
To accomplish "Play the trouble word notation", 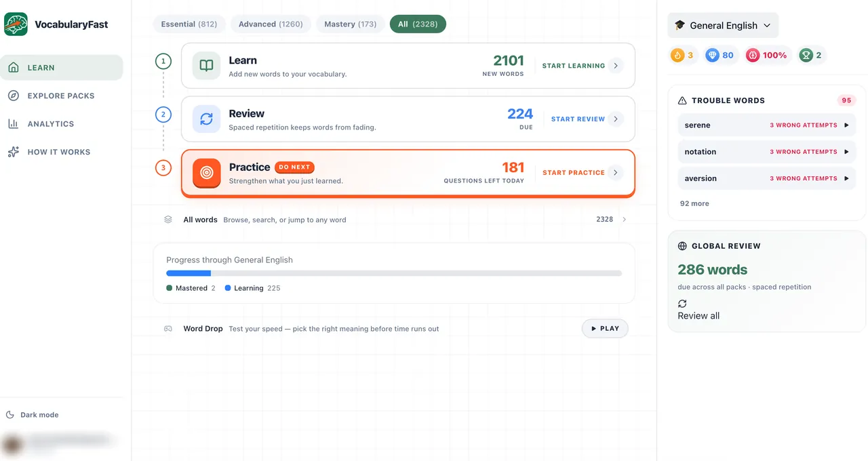I will (x=846, y=152).
